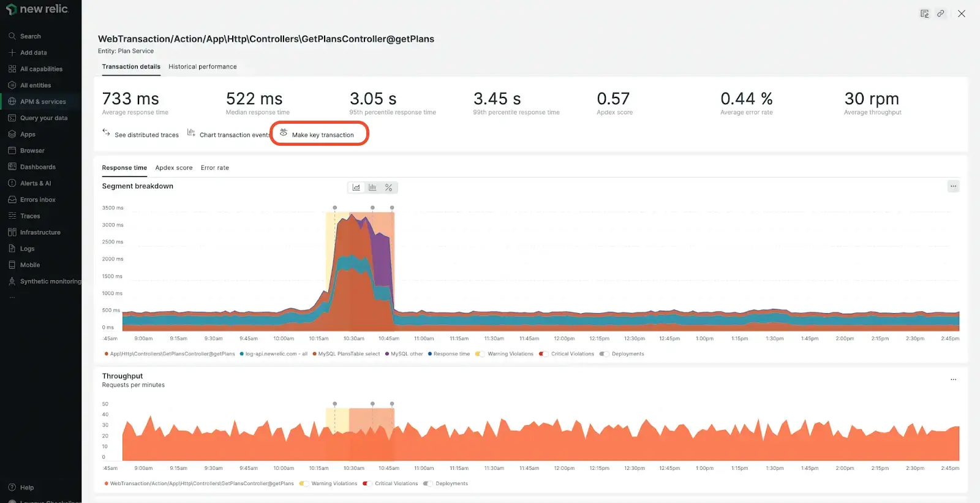Select the Apdex score tab
Image resolution: width=980 pixels, height=503 pixels.
click(x=174, y=168)
